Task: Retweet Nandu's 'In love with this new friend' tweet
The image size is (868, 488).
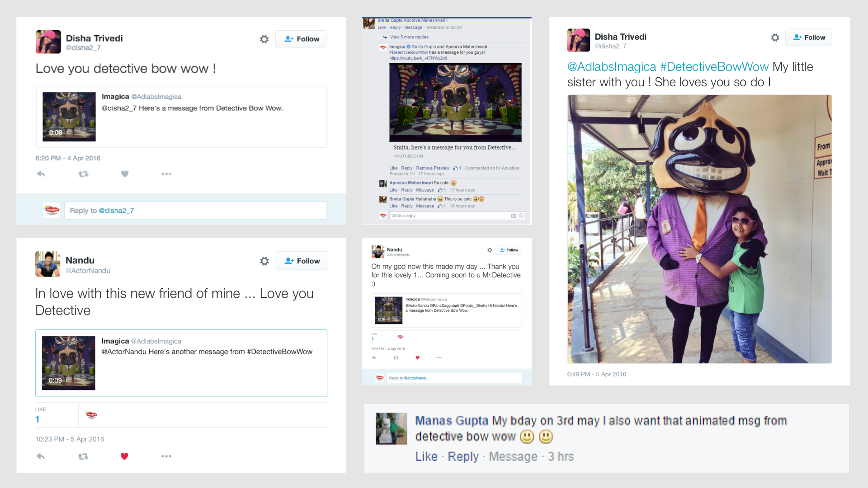Action: click(x=83, y=456)
